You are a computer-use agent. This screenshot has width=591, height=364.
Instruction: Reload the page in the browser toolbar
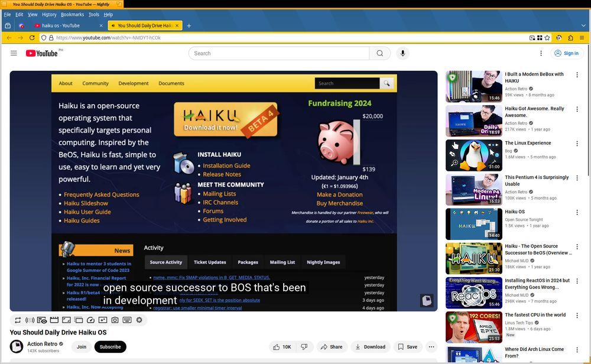32,38
